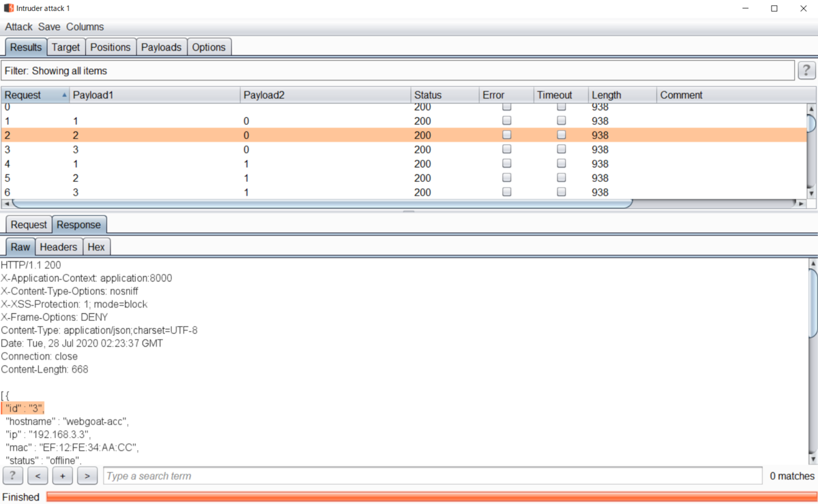Toggle Error checkbox in request row 4
This screenshot has height=504, width=818.
coord(506,163)
